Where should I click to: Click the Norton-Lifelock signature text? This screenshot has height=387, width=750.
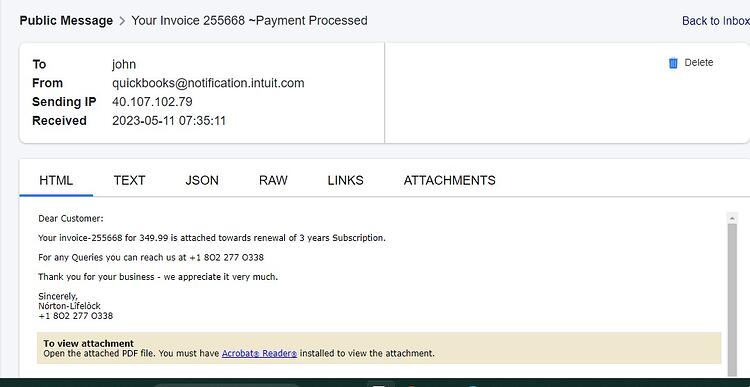coord(69,306)
